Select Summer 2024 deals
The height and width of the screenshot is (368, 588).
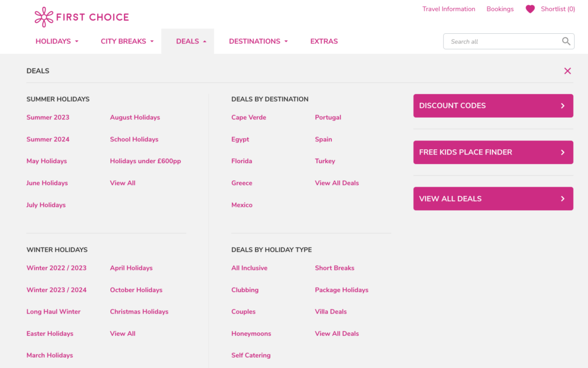[48, 140]
